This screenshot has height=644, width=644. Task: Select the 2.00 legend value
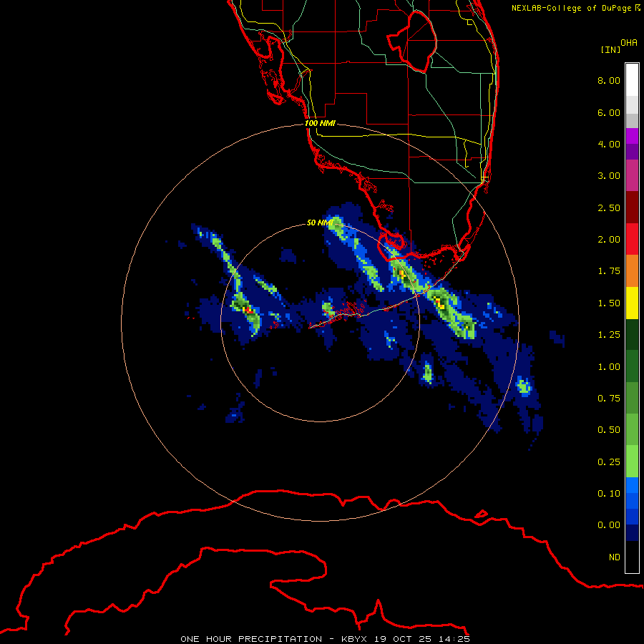609,240
